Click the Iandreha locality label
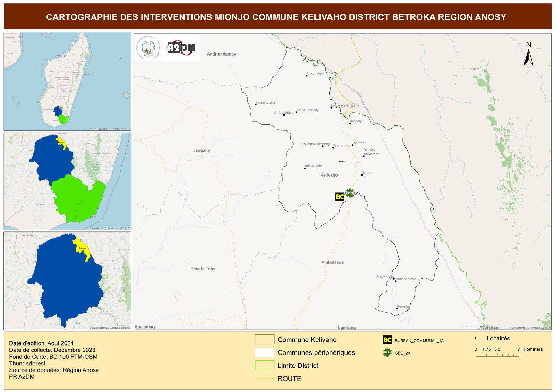 point(359,143)
